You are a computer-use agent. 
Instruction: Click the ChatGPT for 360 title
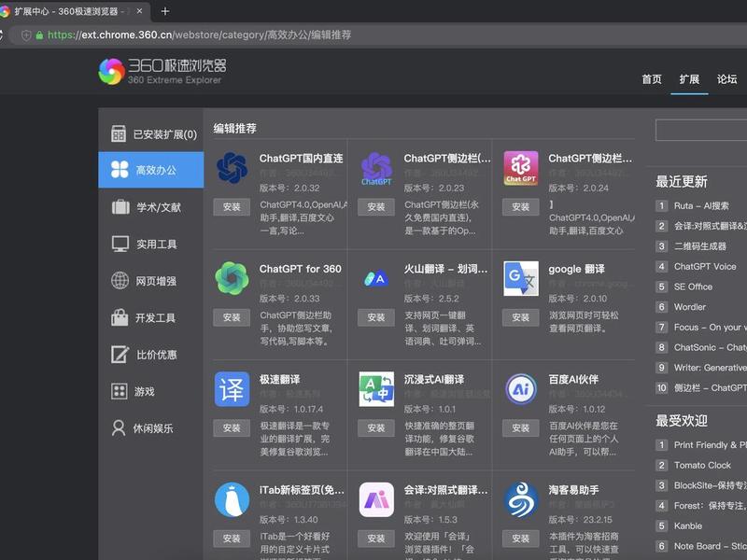[300, 269]
